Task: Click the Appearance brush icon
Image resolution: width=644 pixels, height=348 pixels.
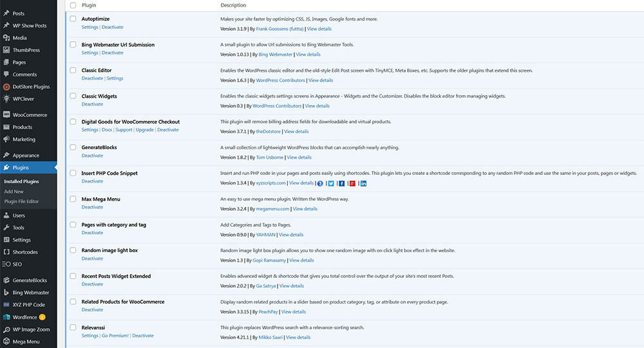Action: [6, 155]
